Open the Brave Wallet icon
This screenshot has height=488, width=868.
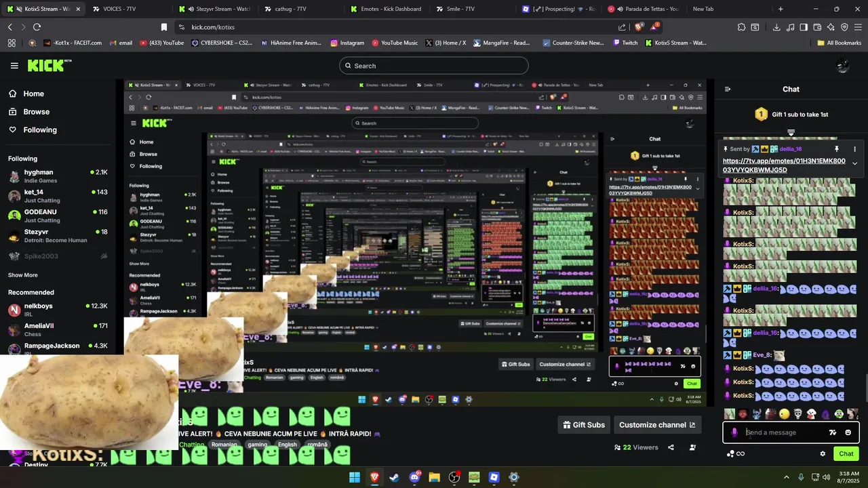817,27
